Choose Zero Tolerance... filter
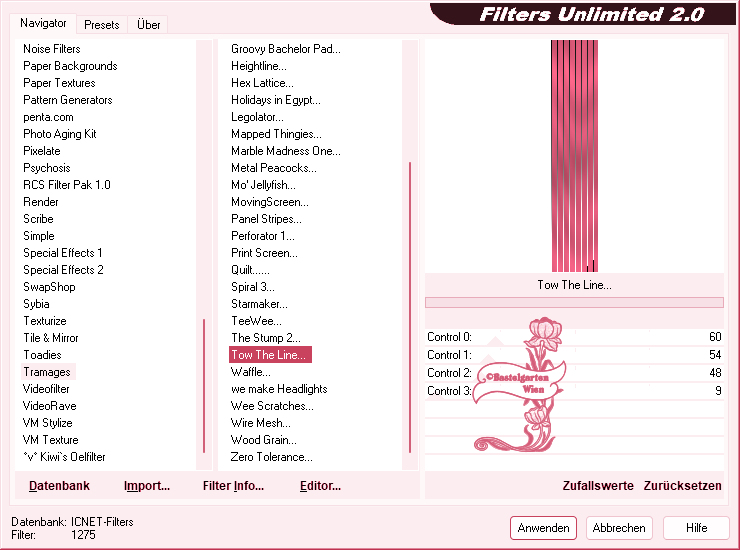This screenshot has height=550, width=740. [x=271, y=457]
